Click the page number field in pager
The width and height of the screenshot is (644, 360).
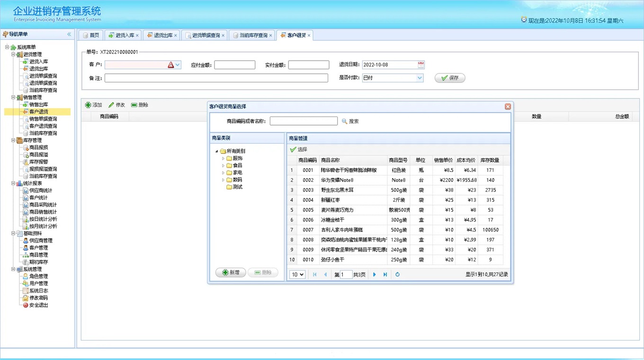tap(346, 274)
